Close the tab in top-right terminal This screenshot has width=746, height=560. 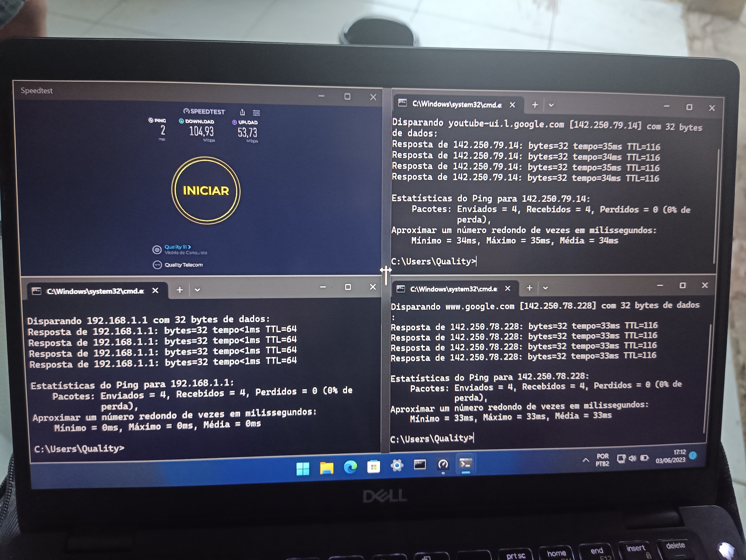pos(512,105)
